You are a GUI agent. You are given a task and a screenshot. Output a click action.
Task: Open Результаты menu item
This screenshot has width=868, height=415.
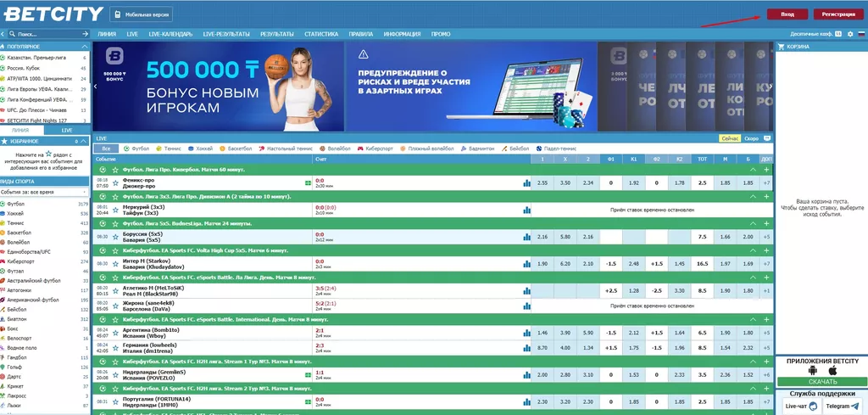pos(277,34)
